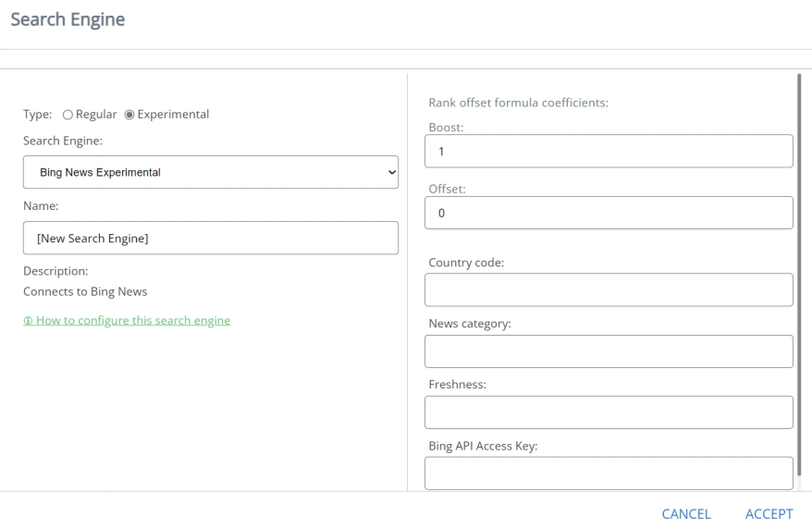
Task: Click the Bing API Access Key field
Action: (609, 473)
